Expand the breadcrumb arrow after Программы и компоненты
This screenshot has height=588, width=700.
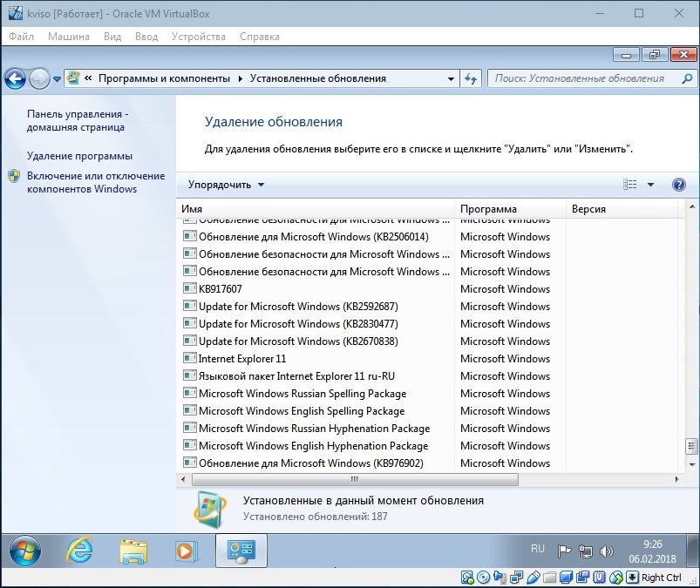[241, 79]
